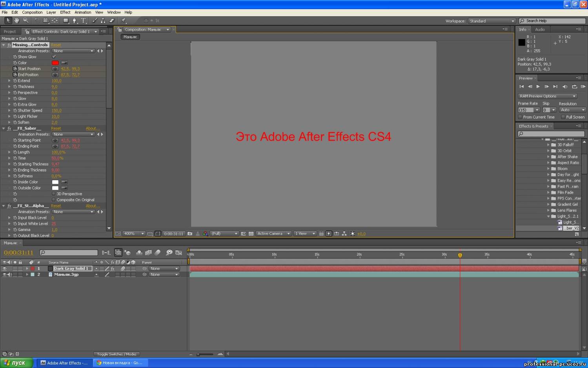
Task: Open the Workspace Standard dropdown
Action: click(492, 21)
